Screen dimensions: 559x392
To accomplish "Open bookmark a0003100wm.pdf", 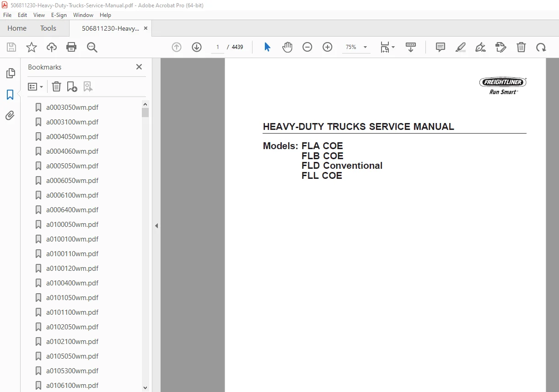I will (x=72, y=122).
